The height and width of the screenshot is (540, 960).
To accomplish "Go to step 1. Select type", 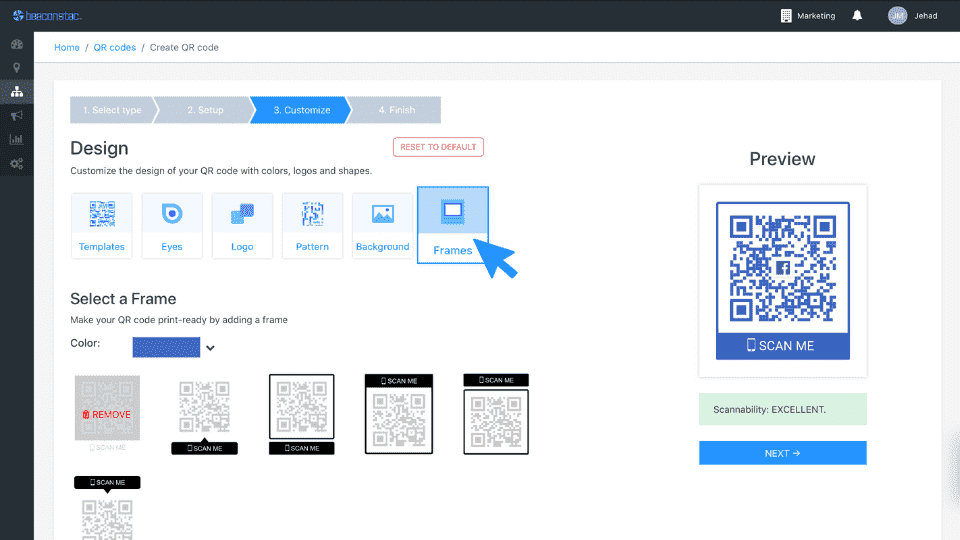I will click(112, 110).
